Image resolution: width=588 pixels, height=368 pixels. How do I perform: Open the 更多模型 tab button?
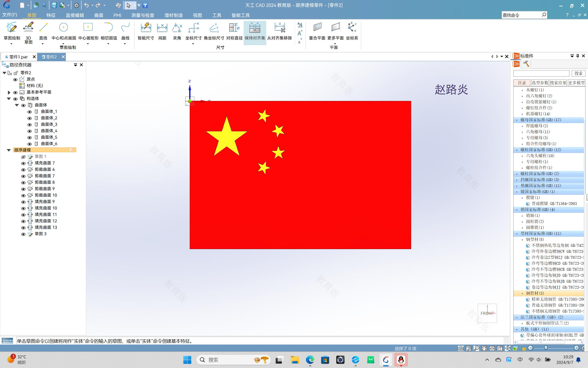(x=576, y=83)
